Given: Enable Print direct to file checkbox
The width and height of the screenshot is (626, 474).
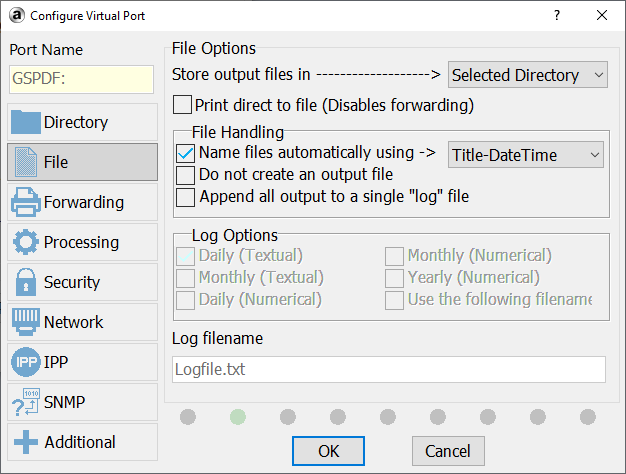Looking at the screenshot, I should 183,105.
